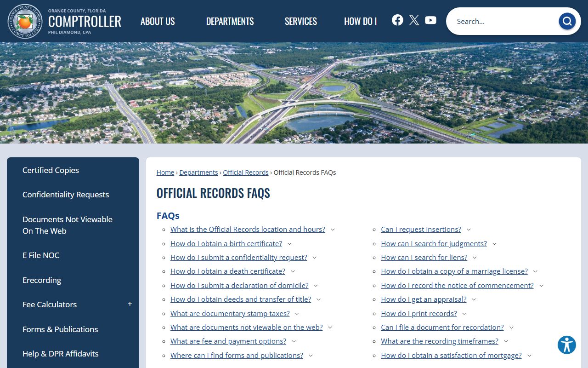Expand chevron beside search for liens question
This screenshot has width=588, height=368.
(475, 258)
